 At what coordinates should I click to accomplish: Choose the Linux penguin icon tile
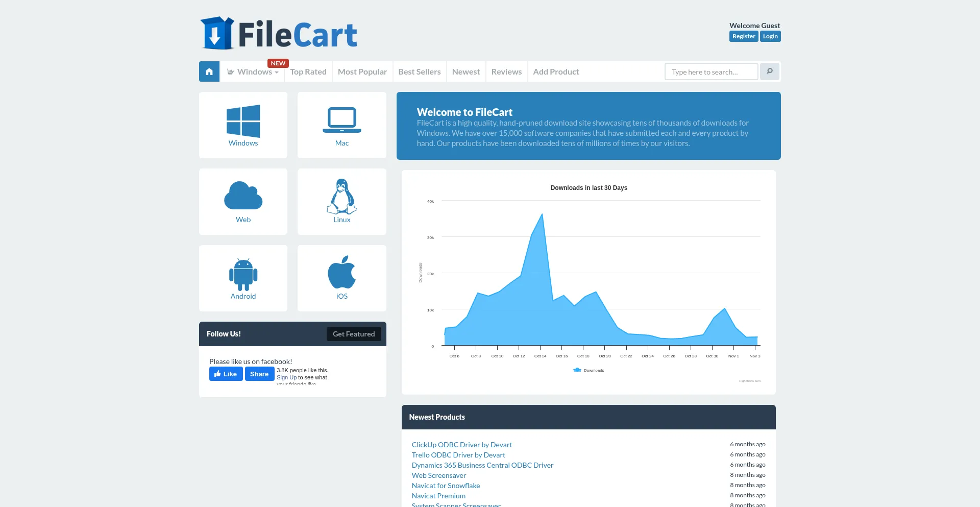coord(341,202)
